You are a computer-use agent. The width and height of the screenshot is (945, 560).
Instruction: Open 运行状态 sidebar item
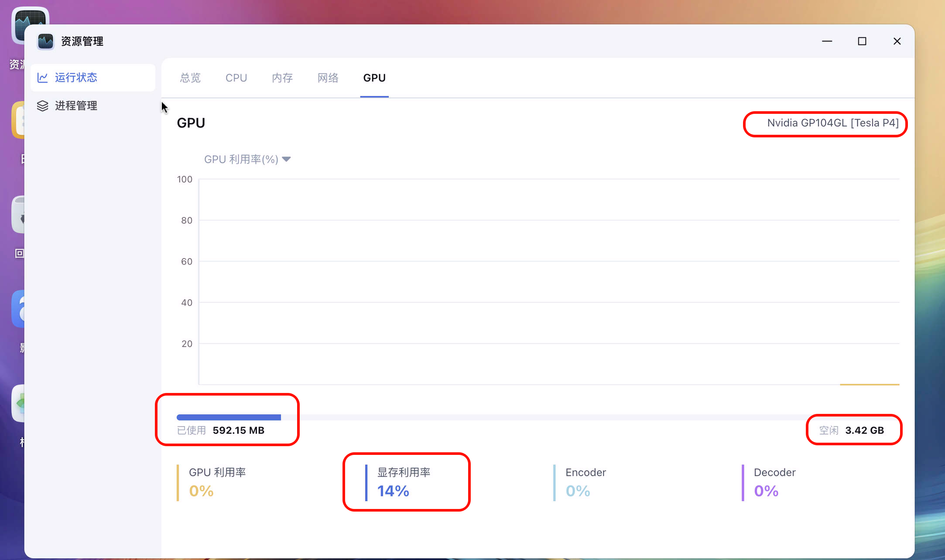tap(93, 78)
